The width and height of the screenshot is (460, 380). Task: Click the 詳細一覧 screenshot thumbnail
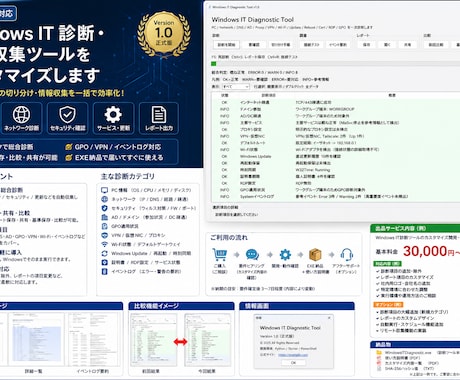click(37, 339)
